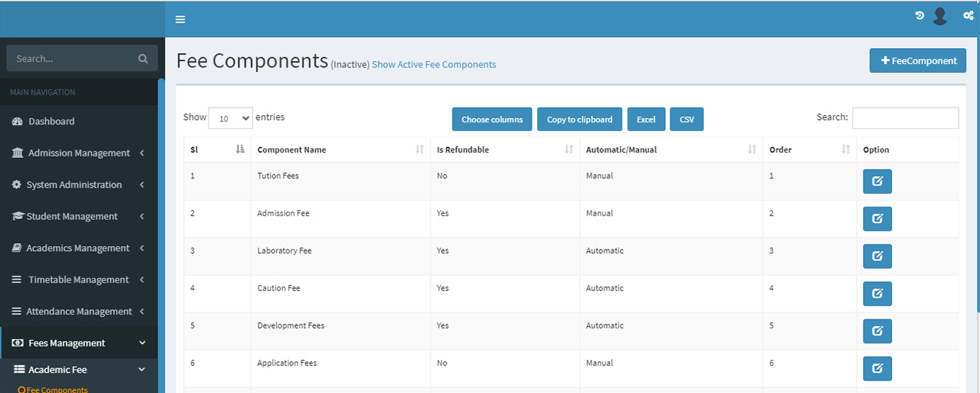
Task: Open the settings gears icon
Action: click(968, 15)
